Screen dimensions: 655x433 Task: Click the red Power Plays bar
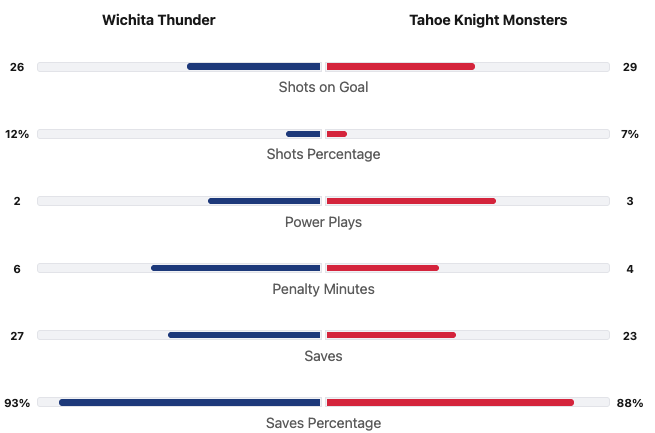point(411,201)
